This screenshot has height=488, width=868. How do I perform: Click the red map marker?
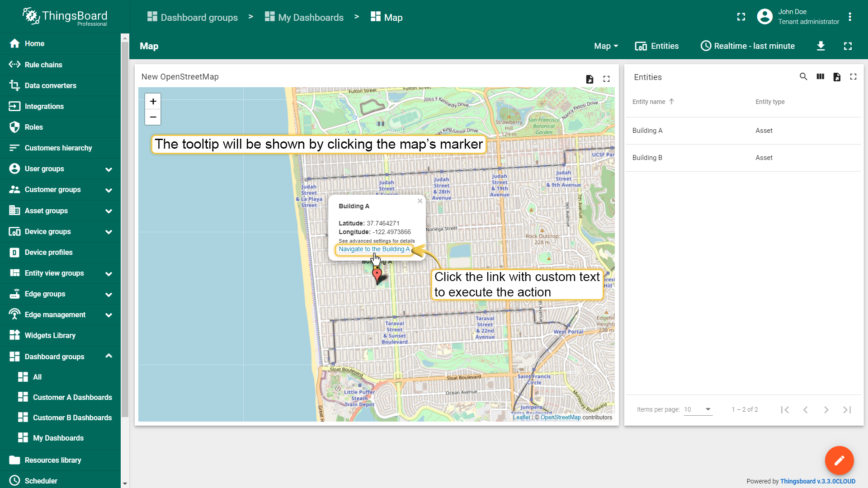tap(377, 275)
